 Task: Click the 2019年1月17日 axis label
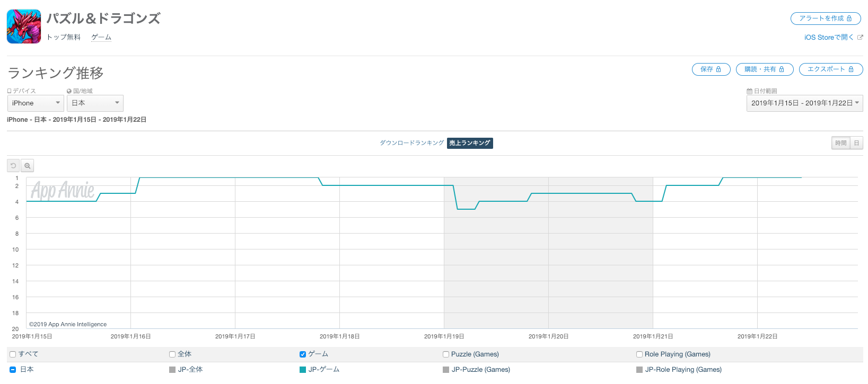(x=235, y=336)
